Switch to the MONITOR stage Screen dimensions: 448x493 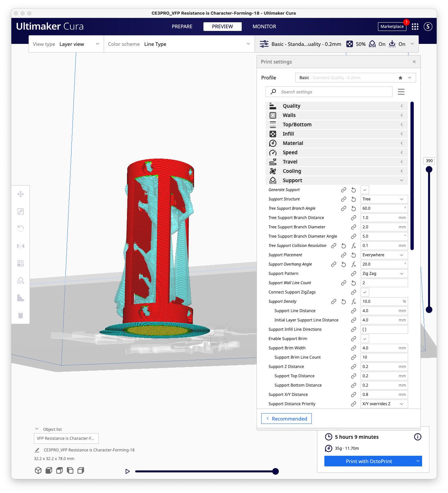pyautogui.click(x=264, y=27)
